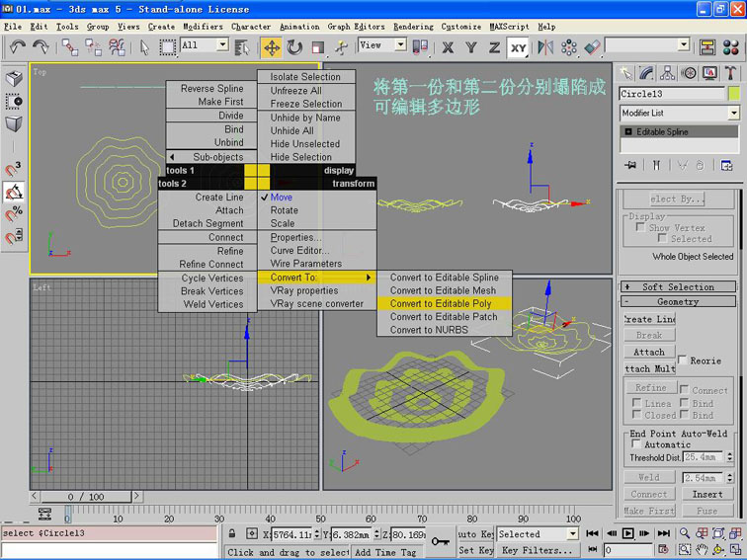747x560 pixels.
Task: Open the All selection filter dropdown
Action: click(222, 44)
